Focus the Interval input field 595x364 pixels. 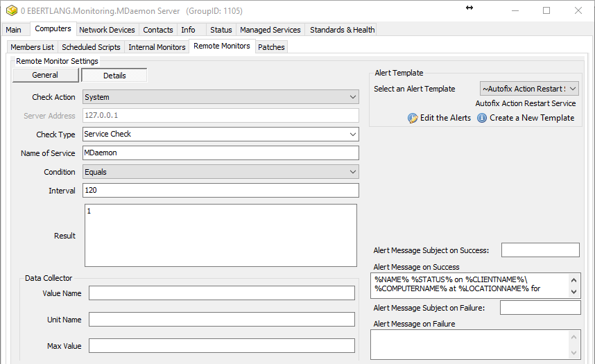pos(221,190)
